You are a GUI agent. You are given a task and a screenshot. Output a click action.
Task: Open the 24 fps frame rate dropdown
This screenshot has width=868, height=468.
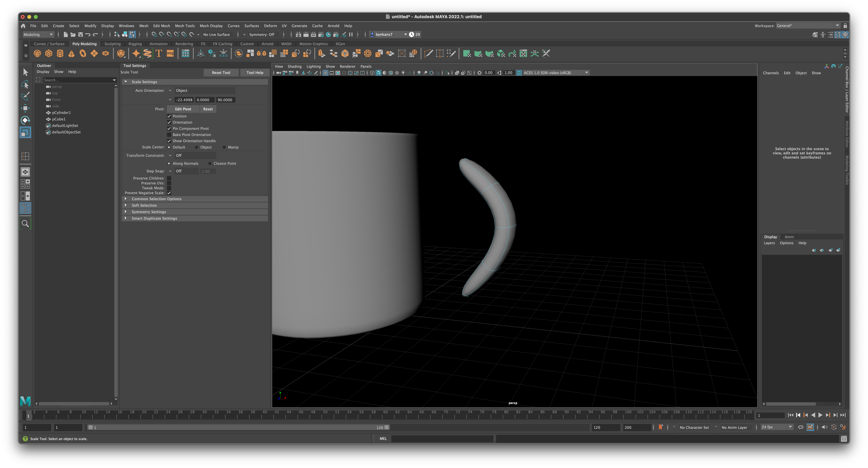tap(777, 427)
